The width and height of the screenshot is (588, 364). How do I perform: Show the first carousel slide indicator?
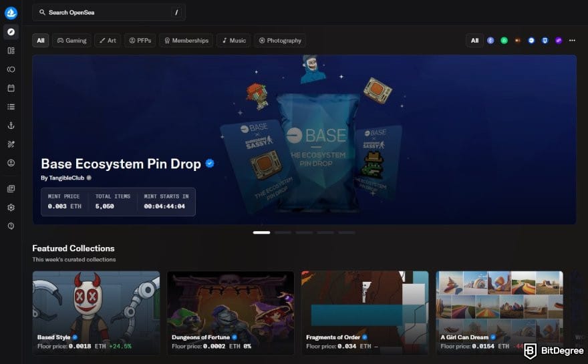(261, 232)
